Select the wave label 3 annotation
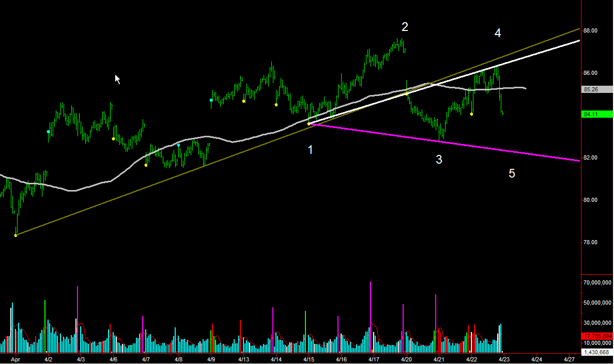The height and width of the screenshot is (364, 614). click(x=439, y=159)
